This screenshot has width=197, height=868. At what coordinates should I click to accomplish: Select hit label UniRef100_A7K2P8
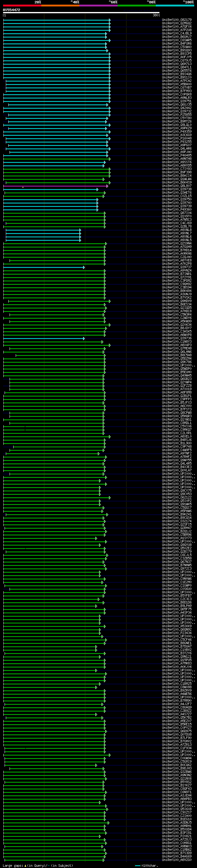[177, 264]
